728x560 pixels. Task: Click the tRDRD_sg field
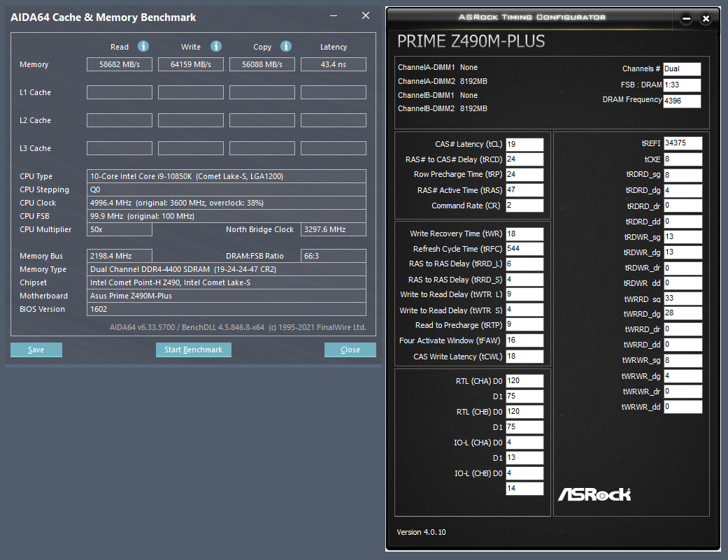(683, 175)
